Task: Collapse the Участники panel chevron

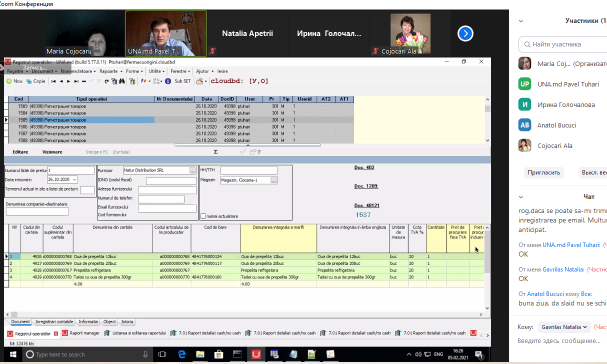Action: click(x=521, y=21)
